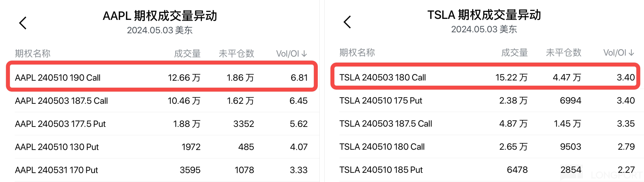This screenshot has width=644, height=182.
Task: Click AAPL 未平仓数 column header
Action: tap(236, 54)
